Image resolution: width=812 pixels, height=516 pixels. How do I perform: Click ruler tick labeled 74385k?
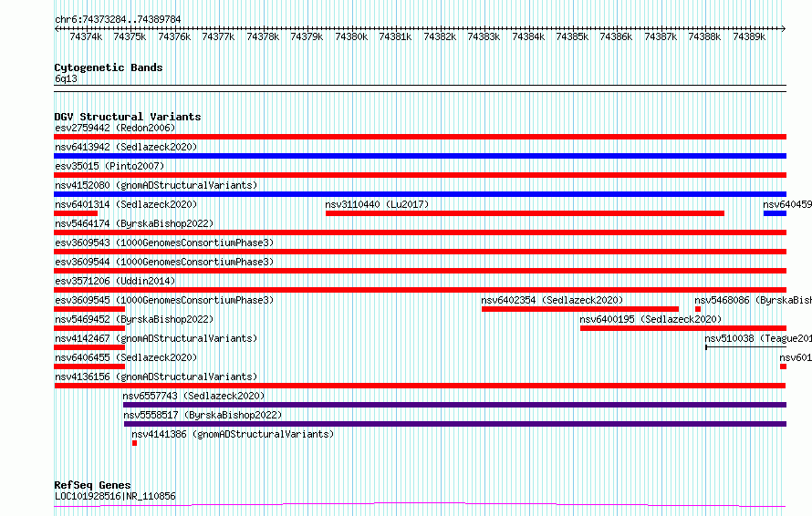coord(572,36)
